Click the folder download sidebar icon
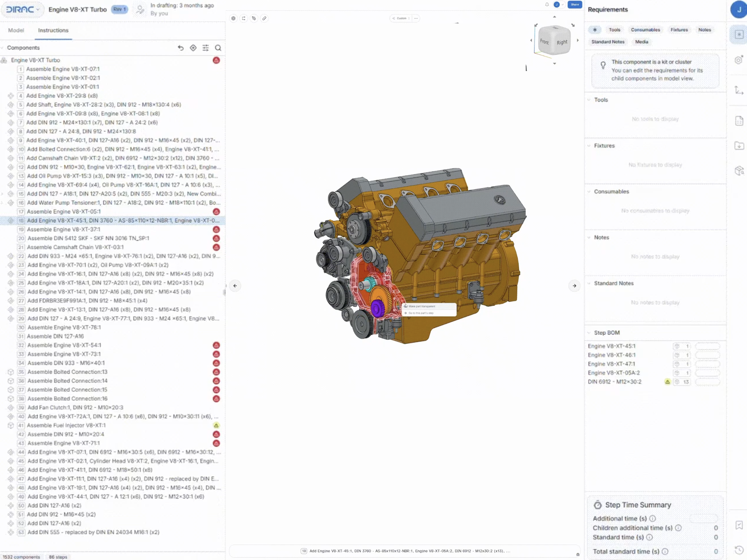Viewport: 747px width, 560px height. pyautogui.click(x=739, y=146)
